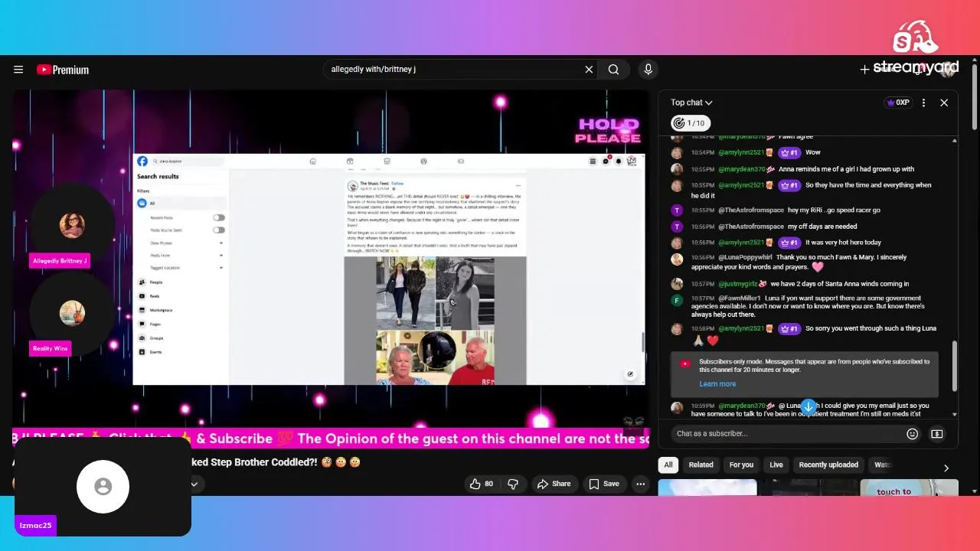Open the Learn more subscribers-only link
The height and width of the screenshot is (551, 980).
tap(717, 384)
